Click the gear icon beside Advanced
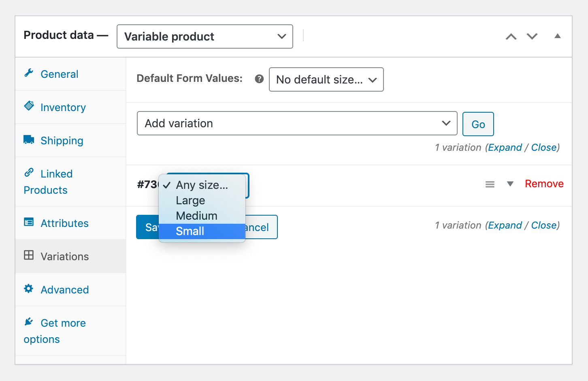 tap(29, 289)
